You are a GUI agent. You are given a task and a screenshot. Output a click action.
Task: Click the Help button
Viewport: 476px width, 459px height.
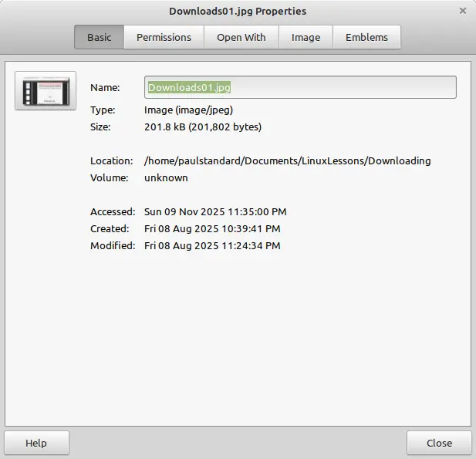point(36,443)
